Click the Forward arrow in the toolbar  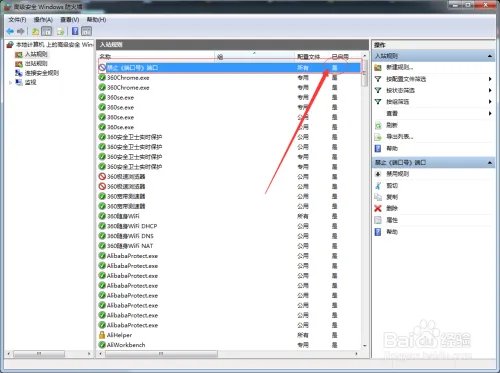(21, 32)
